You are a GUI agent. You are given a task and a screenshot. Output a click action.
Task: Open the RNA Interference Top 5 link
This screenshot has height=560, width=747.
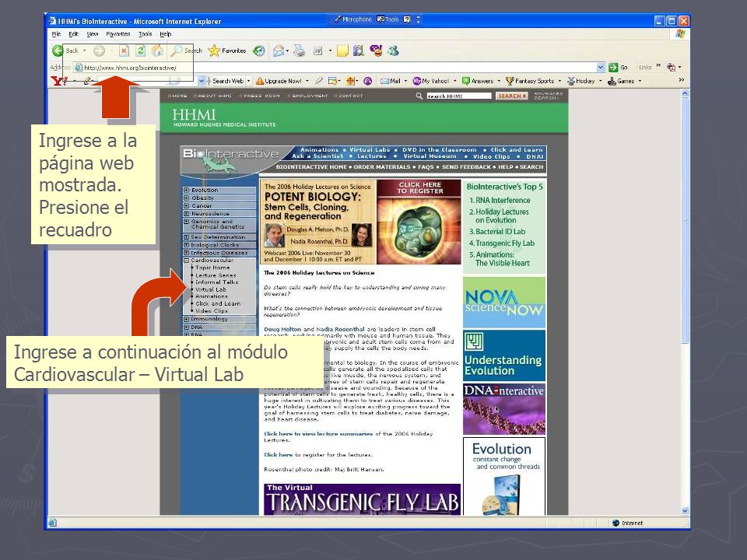(503, 201)
